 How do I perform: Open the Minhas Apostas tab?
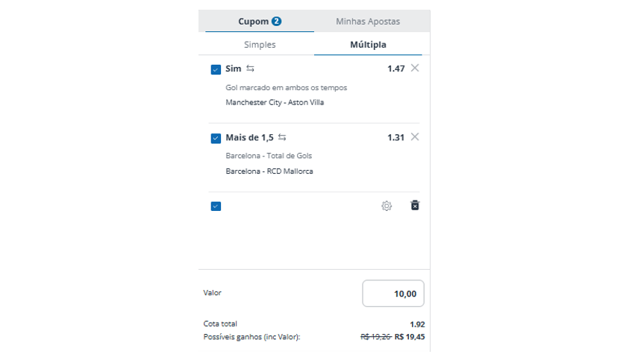pos(368,22)
